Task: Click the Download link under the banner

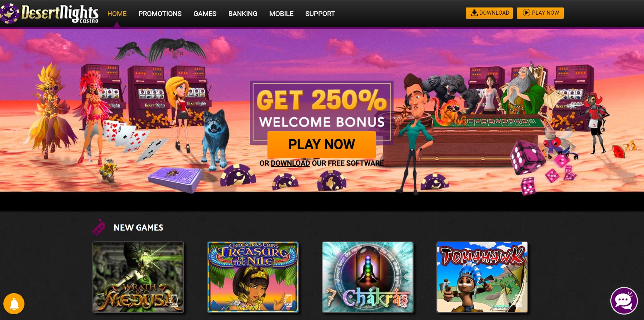Action: (290, 163)
